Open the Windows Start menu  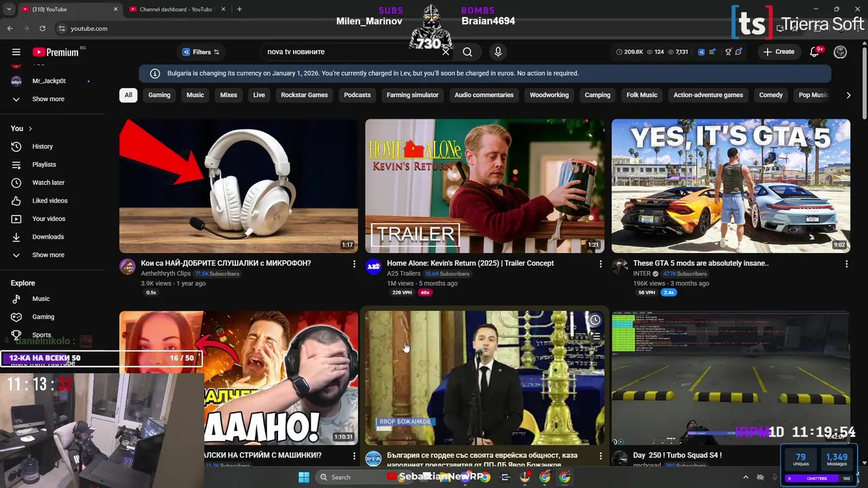304,477
